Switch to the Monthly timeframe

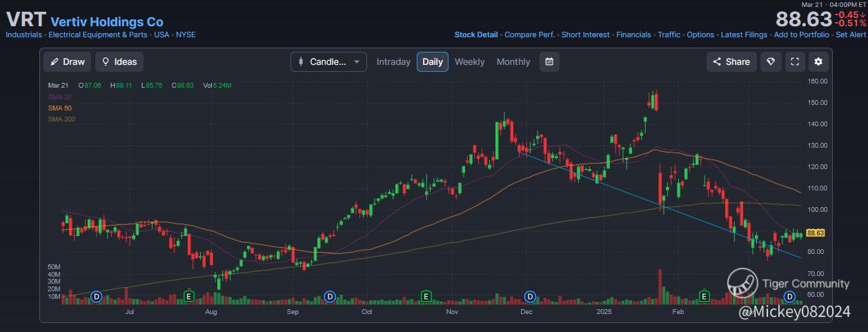513,61
